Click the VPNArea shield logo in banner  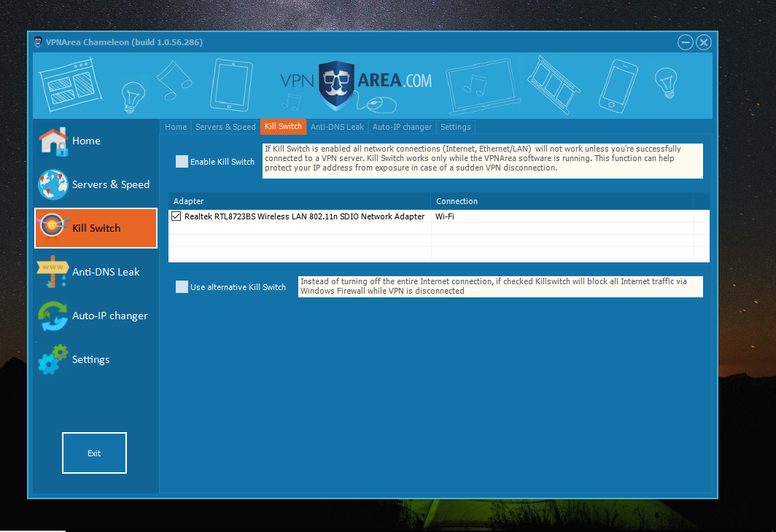(x=336, y=85)
